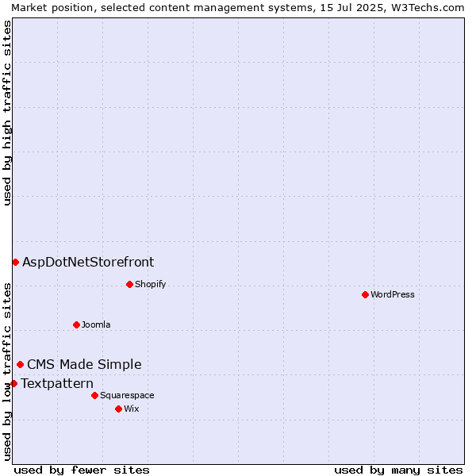Click the 'used by high traffic sites' axis label
The image size is (476, 476).
(x=7, y=113)
